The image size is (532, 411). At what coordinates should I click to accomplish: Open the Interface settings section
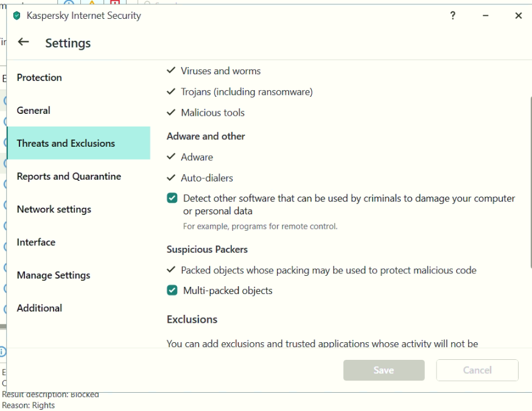coord(79,242)
